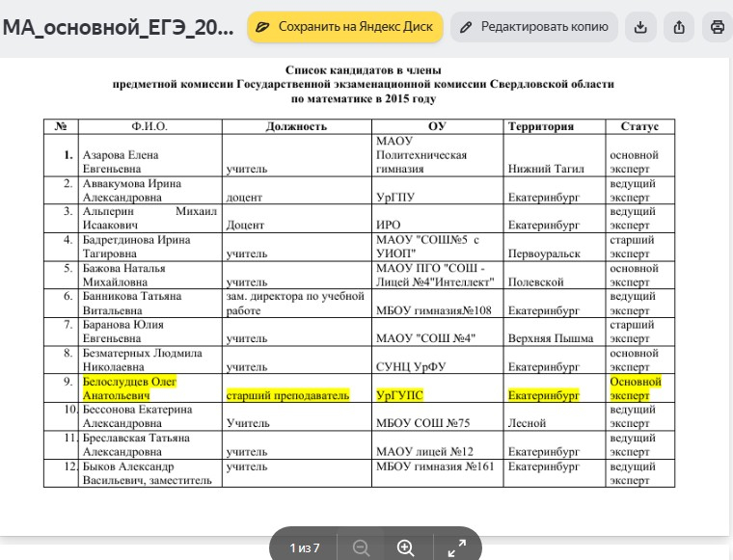Click the 'Ф.И.О.' column header

[149, 126]
